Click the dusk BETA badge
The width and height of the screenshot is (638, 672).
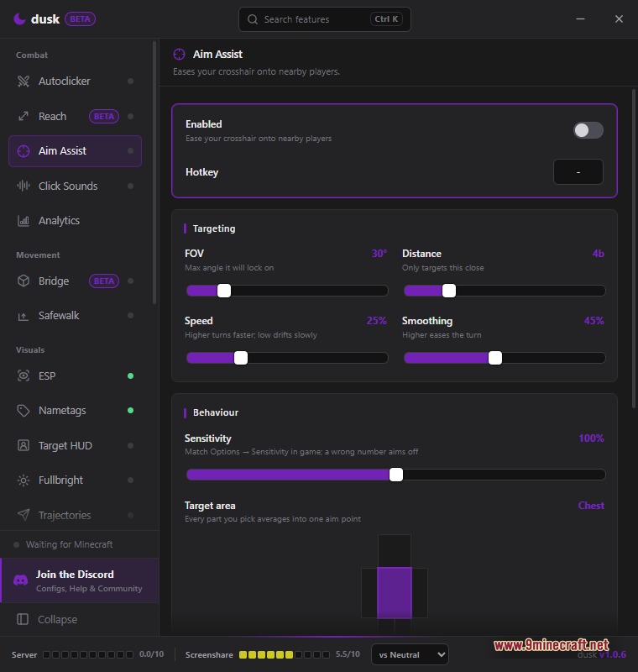[80, 18]
